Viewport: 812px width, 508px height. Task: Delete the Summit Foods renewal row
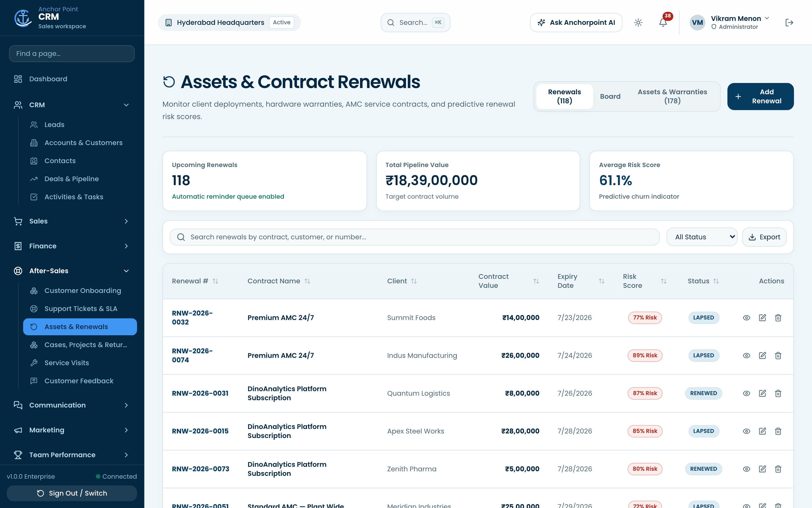[778, 317]
